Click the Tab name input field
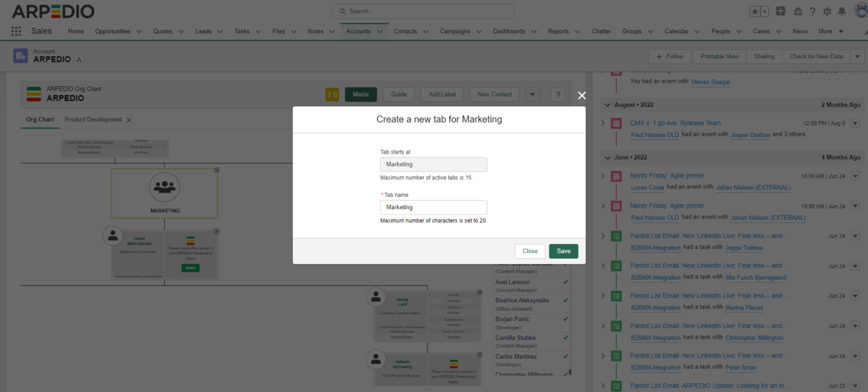868x392 pixels. [433, 207]
